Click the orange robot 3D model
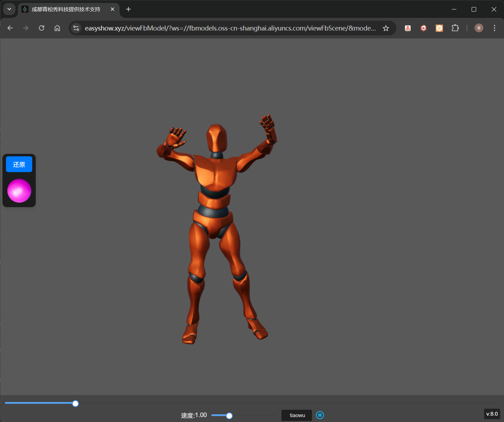This screenshot has height=422, width=504. pos(217,229)
